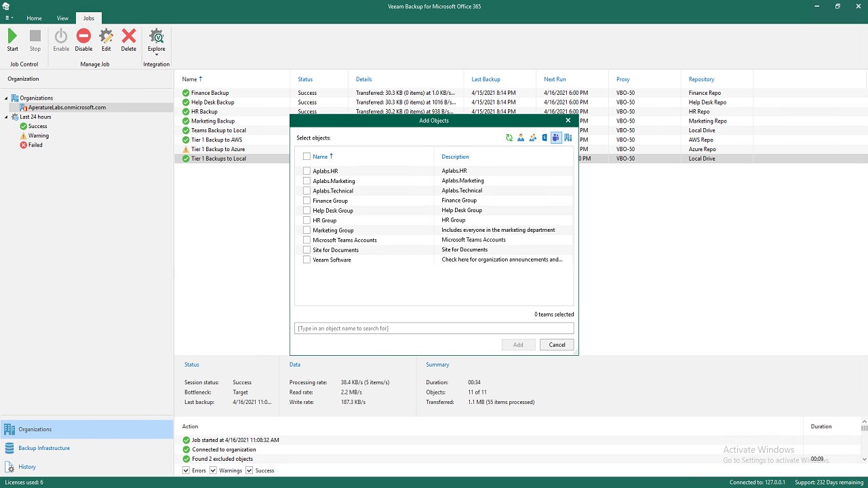The image size is (868, 488).
Task: Check the Finance Group checkbox
Action: [x=307, y=201]
